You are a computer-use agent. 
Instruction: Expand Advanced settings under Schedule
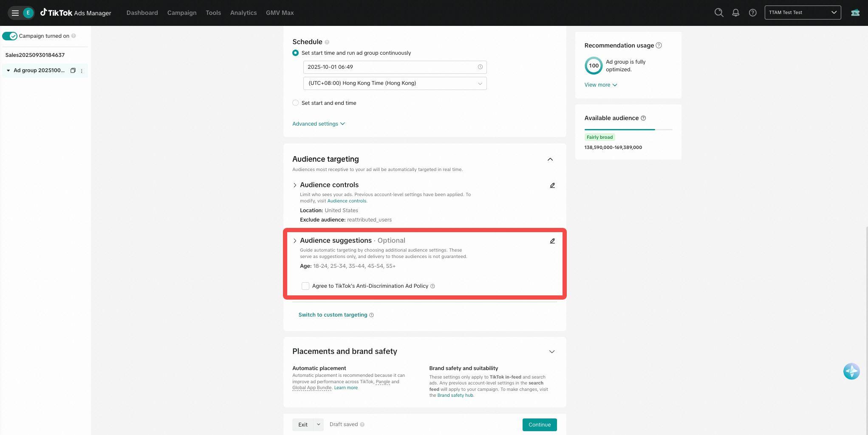[318, 124]
